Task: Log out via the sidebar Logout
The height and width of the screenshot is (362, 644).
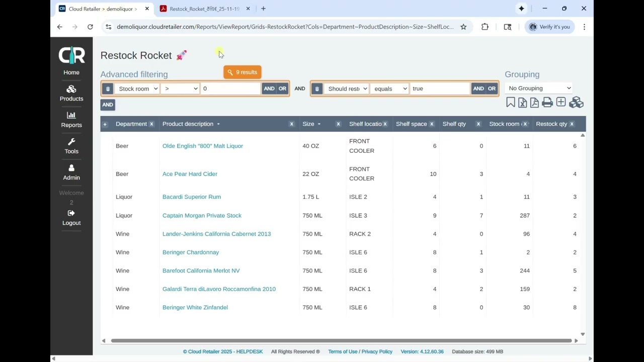Action: [x=71, y=218]
